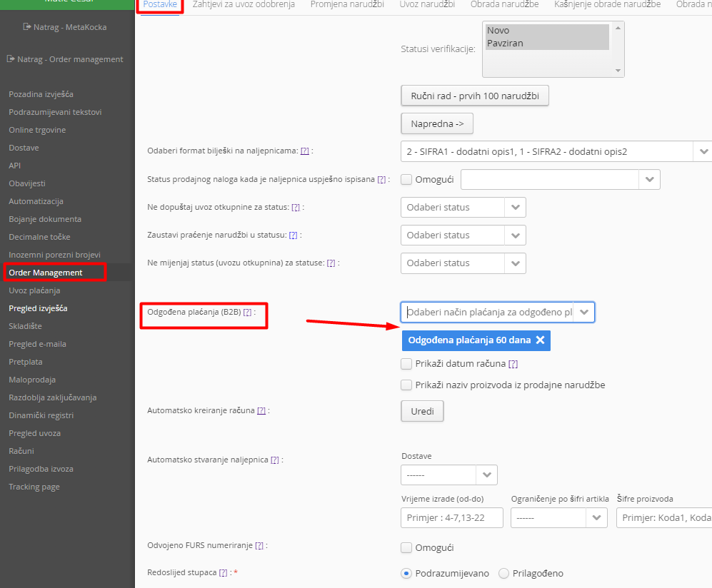The width and height of the screenshot is (712, 588).
Task: Open Automatizacija in sidebar
Action: (x=36, y=201)
